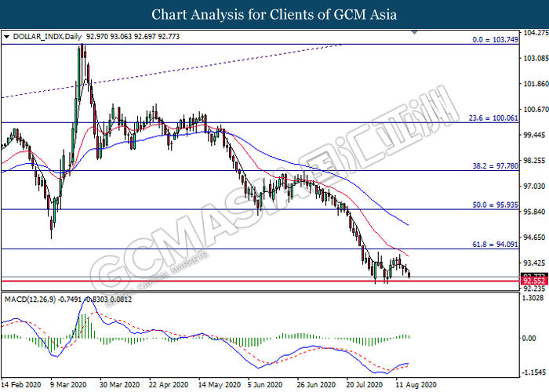The image size is (549, 392).
Task: Click the '20 Jul 2020' date label
Action: [365, 385]
